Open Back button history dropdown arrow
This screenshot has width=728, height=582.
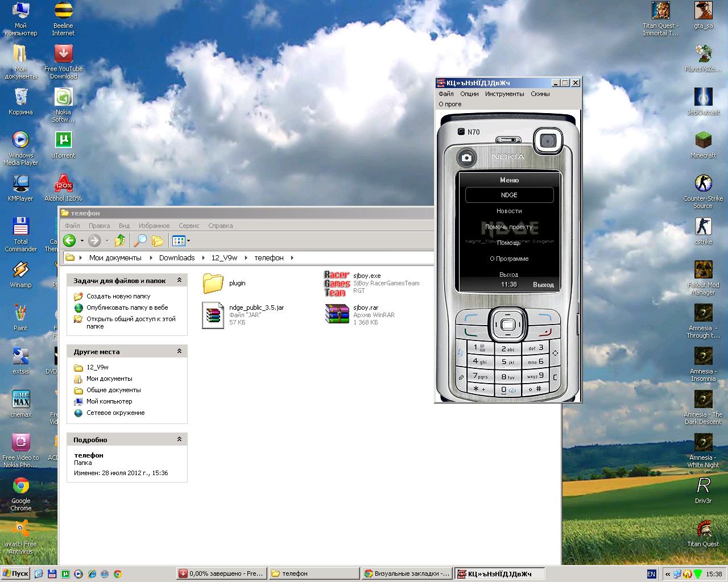pos(82,241)
